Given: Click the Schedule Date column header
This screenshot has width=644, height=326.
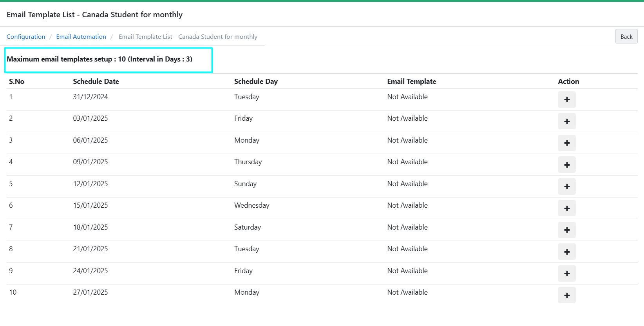Looking at the screenshot, I should 96,81.
